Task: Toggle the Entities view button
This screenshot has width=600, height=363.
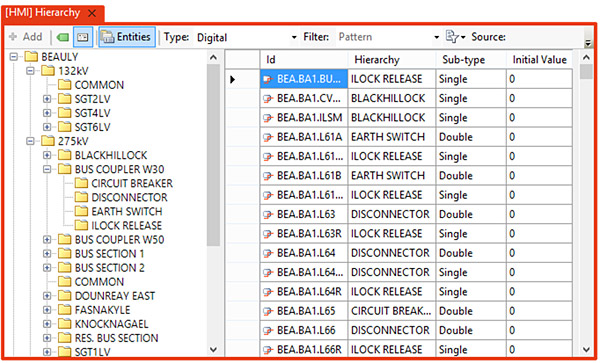Action: click(x=127, y=37)
